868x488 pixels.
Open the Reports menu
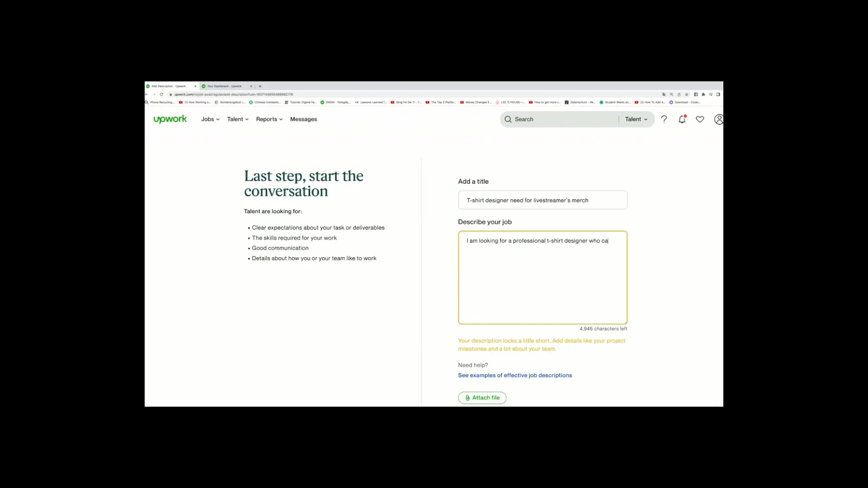click(268, 119)
